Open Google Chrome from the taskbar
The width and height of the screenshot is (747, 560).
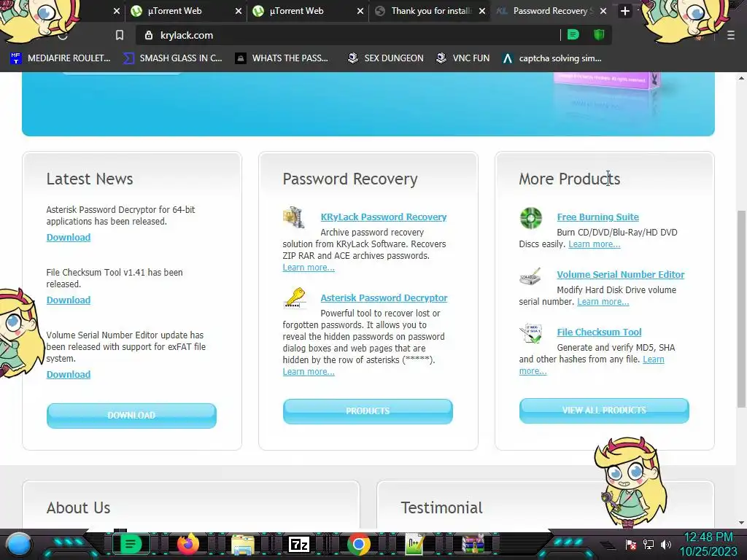click(x=359, y=544)
